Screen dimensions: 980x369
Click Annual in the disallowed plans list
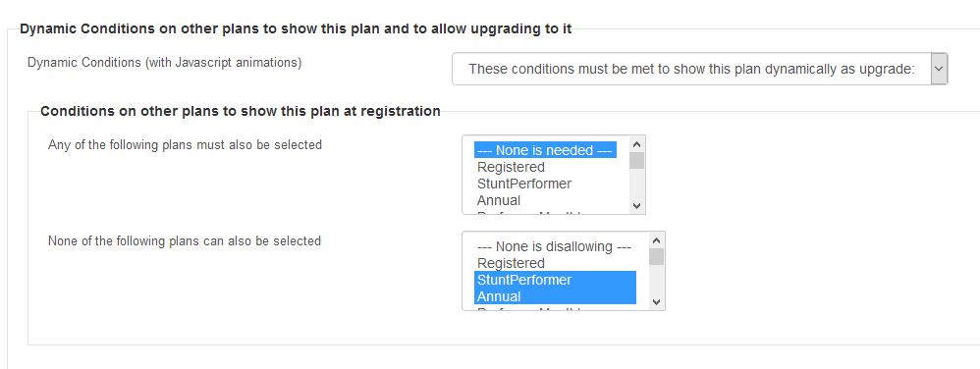coord(555,296)
